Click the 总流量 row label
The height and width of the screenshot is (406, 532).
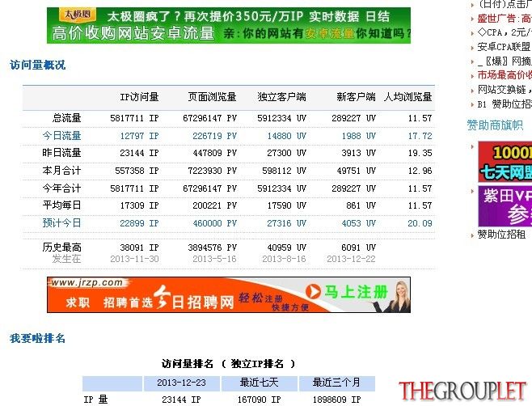point(67,118)
